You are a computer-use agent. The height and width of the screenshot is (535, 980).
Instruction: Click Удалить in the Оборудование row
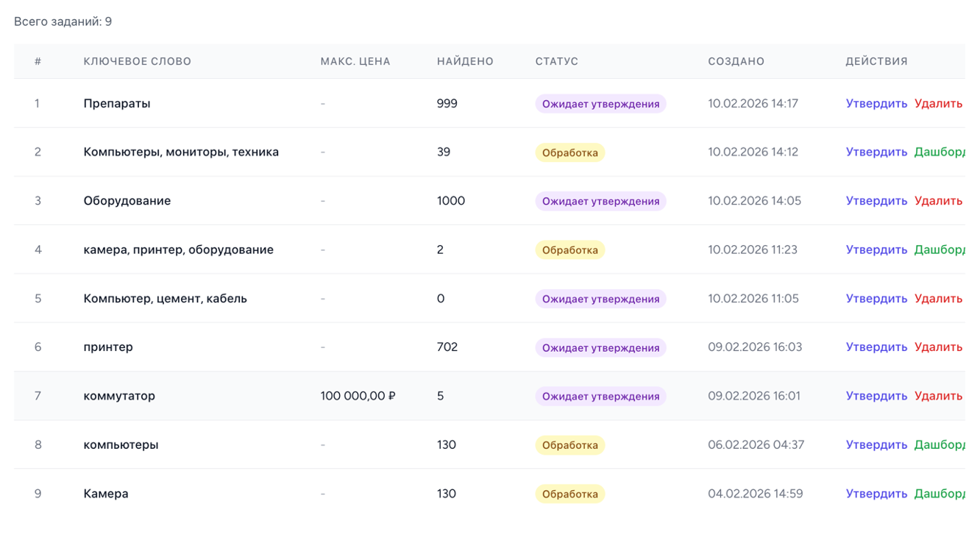pyautogui.click(x=938, y=201)
